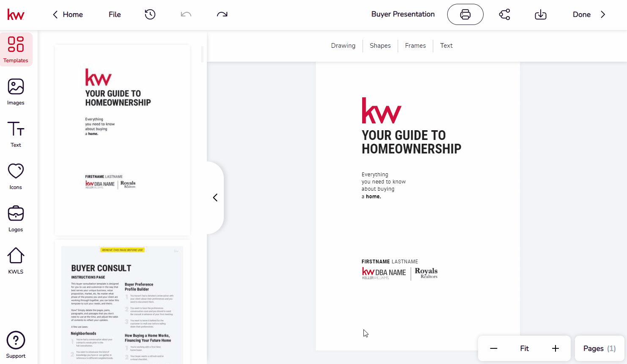The width and height of the screenshot is (627, 364).
Task: Open the Templates sidebar panel
Action: (x=16, y=49)
